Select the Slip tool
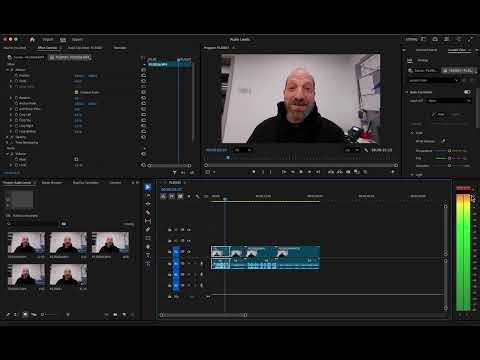This screenshot has width=480, height=360. click(x=148, y=221)
